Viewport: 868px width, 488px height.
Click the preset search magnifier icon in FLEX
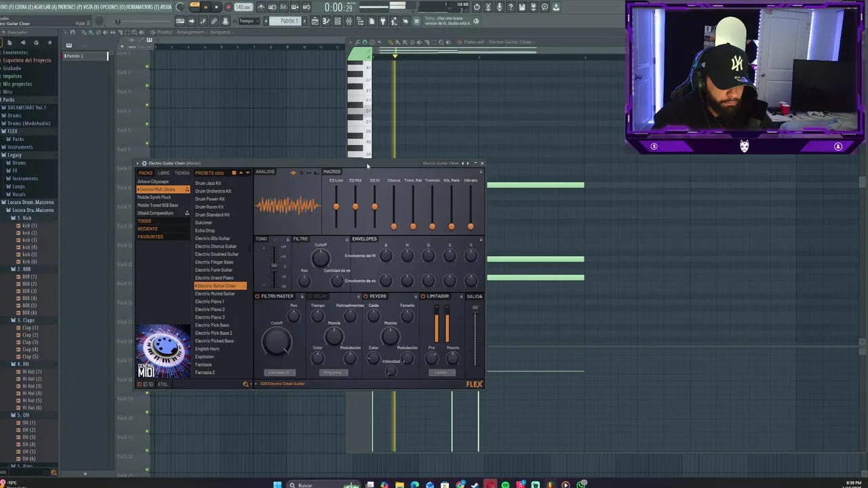click(245, 384)
